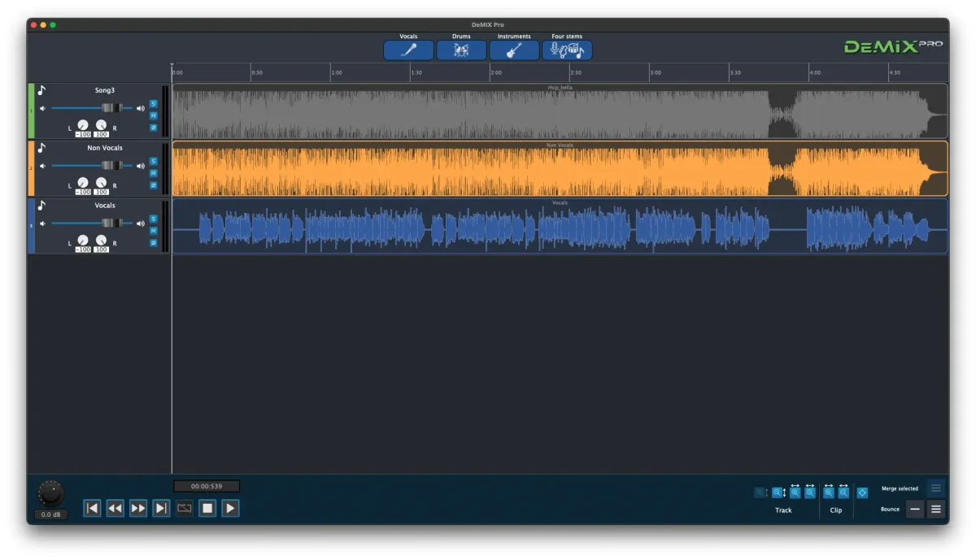Stop playback with the square button
The image size is (976, 560).
point(207,508)
